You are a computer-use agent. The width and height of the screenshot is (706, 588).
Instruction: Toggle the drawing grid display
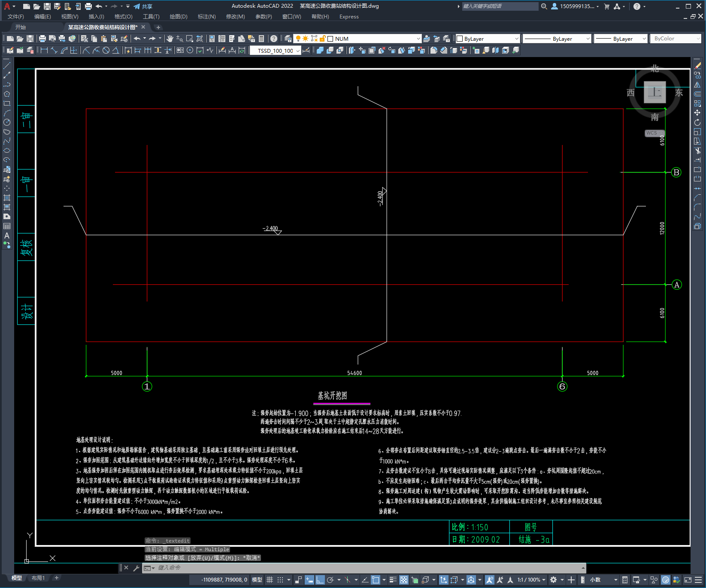tap(270, 580)
